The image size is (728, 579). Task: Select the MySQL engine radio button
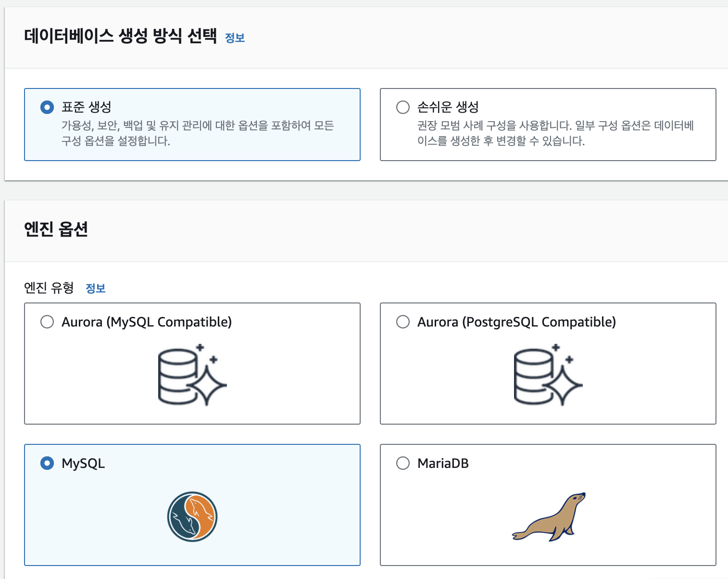47,463
